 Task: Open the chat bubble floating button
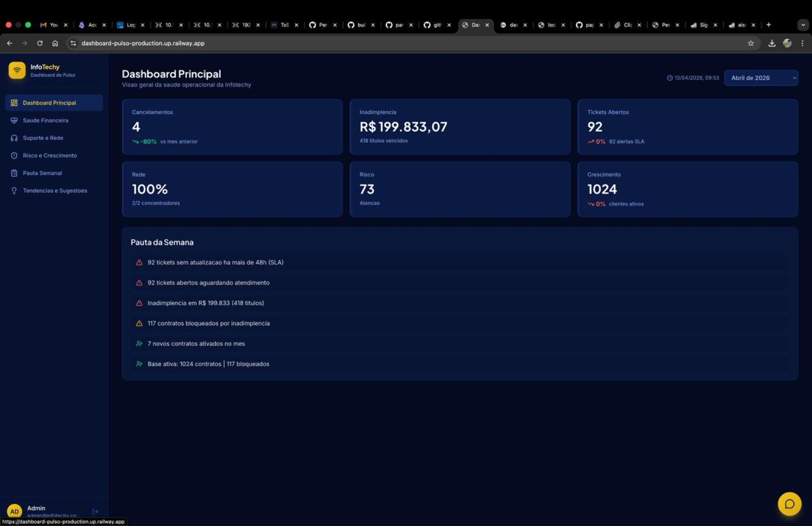pyautogui.click(x=789, y=504)
